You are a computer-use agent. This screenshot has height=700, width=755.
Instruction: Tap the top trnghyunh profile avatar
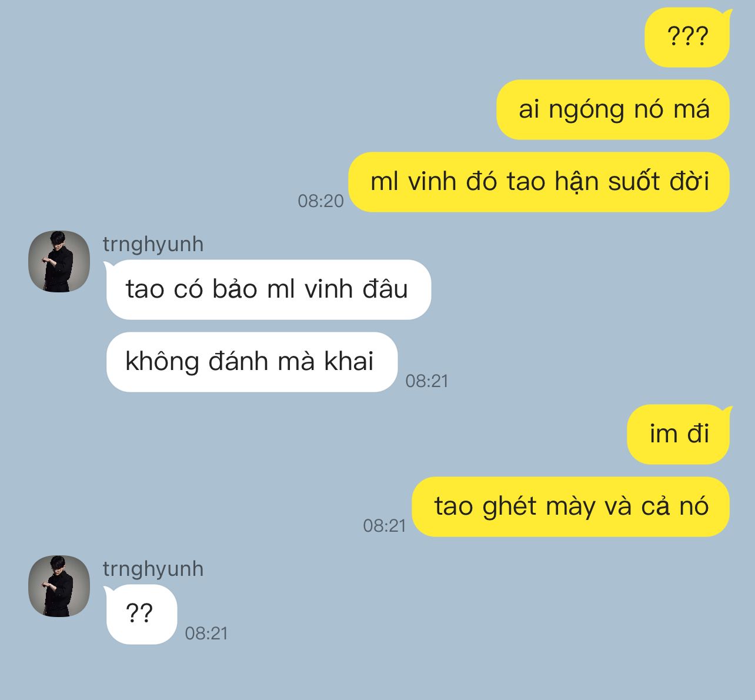pyautogui.click(x=59, y=261)
